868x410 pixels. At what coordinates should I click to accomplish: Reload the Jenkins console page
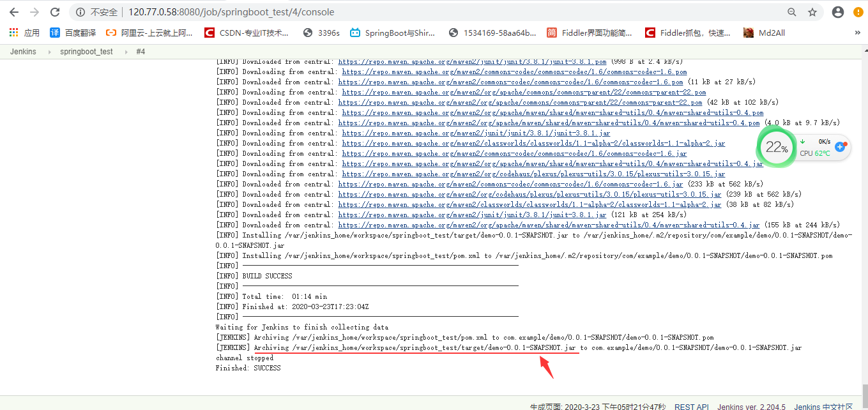(x=55, y=12)
